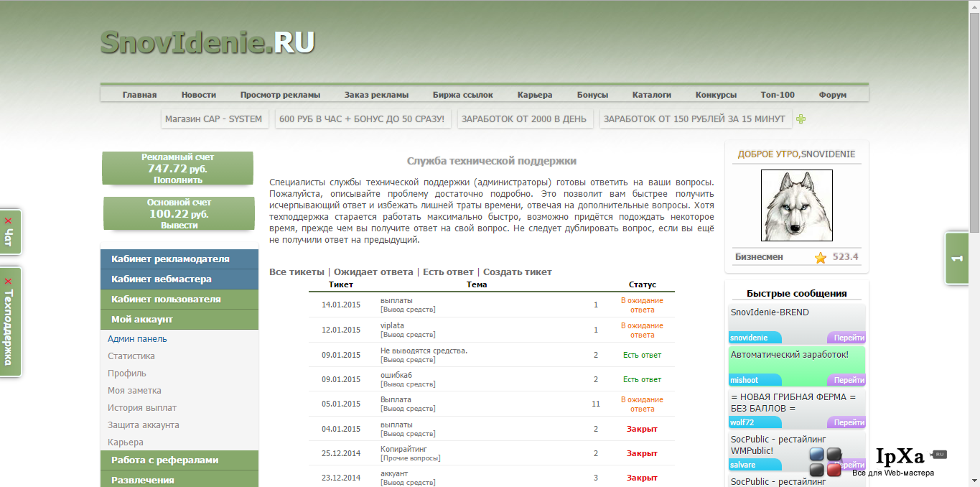Click the gold star rating icon

[x=821, y=257]
